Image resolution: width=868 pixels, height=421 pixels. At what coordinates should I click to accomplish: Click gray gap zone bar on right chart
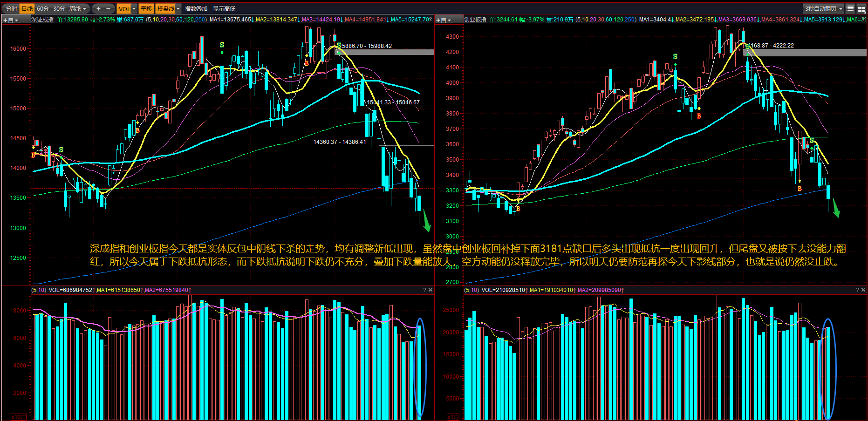click(805, 53)
